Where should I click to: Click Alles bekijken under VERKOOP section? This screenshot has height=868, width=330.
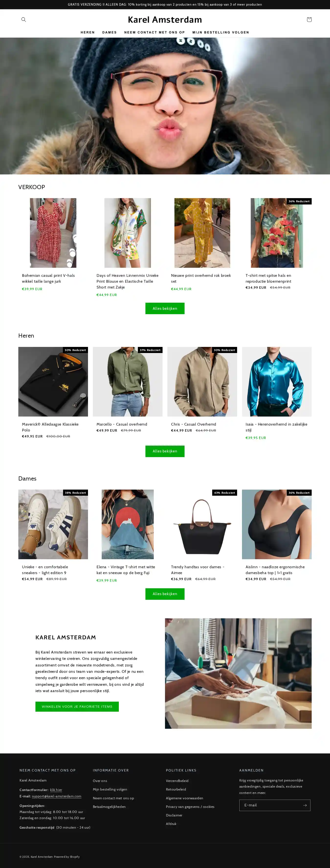[165, 308]
